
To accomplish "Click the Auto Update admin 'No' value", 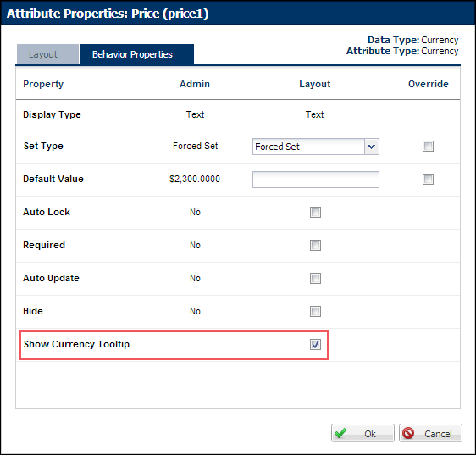I will 195,278.
